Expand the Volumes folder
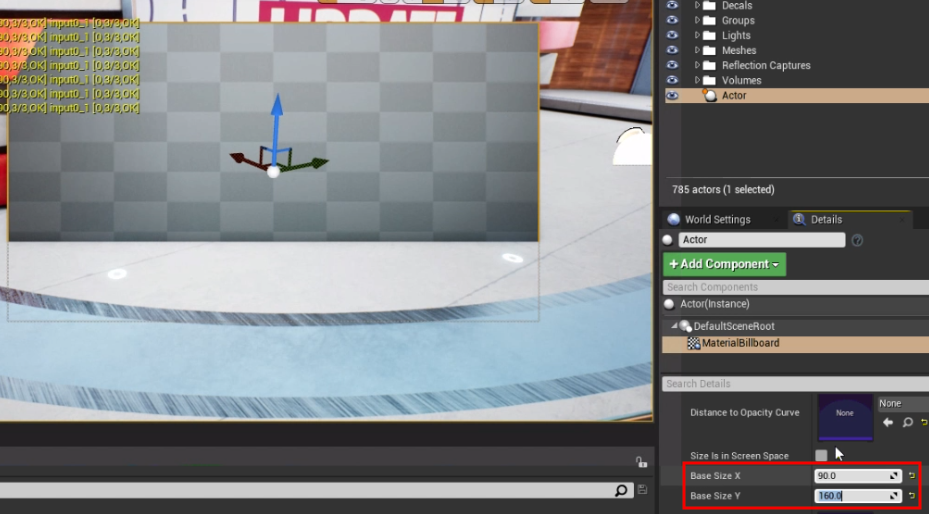 (697, 80)
